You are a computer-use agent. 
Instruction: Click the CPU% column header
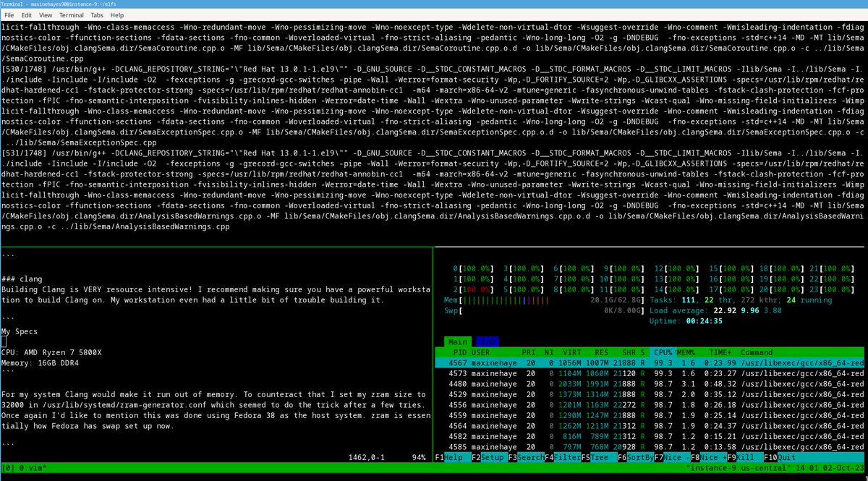pyautogui.click(x=663, y=352)
